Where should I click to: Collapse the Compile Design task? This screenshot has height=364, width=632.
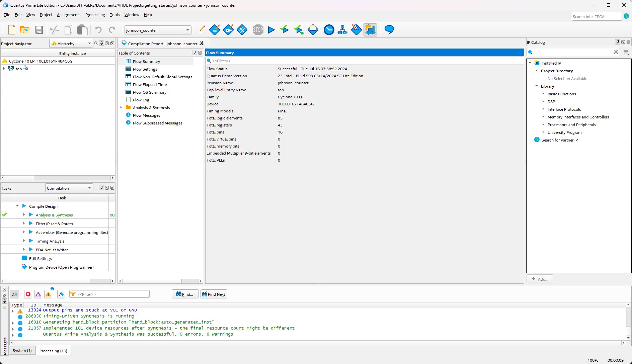tap(17, 206)
